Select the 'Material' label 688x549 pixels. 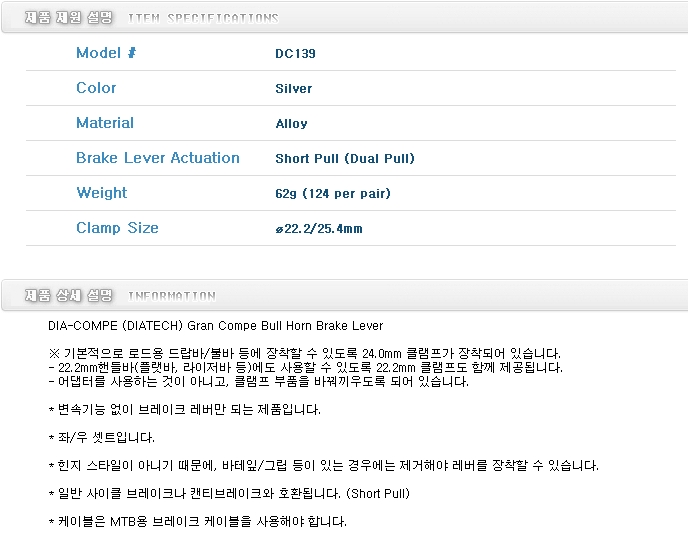click(x=105, y=123)
